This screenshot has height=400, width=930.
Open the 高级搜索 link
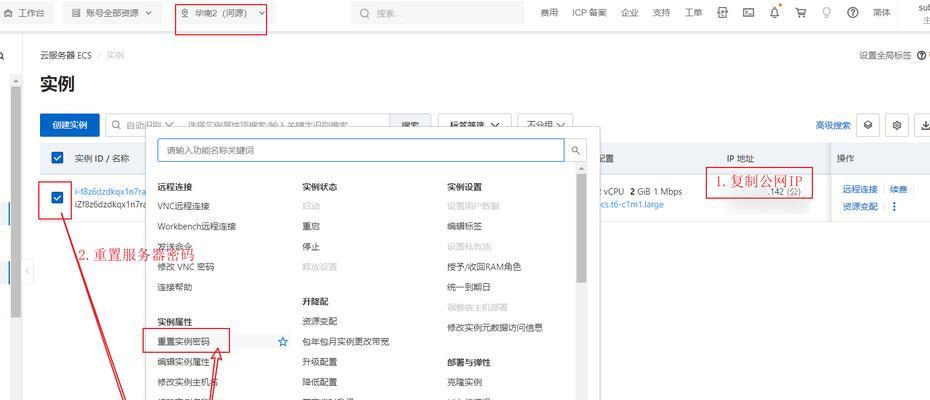pos(833,125)
